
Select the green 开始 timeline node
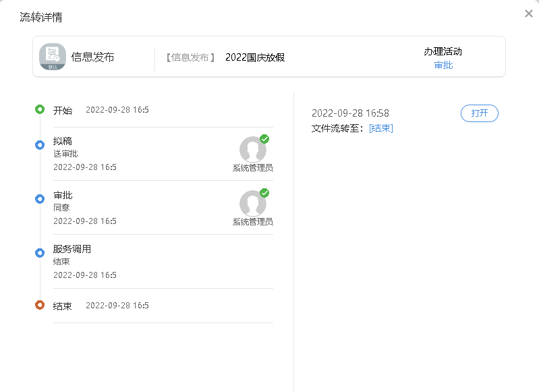[40, 109]
